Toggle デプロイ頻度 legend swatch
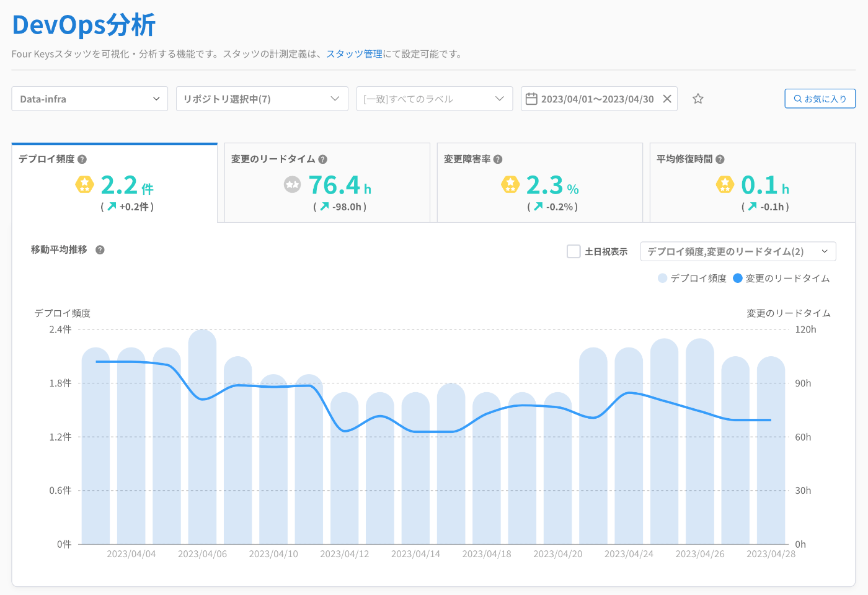This screenshot has width=868, height=595. 663,278
